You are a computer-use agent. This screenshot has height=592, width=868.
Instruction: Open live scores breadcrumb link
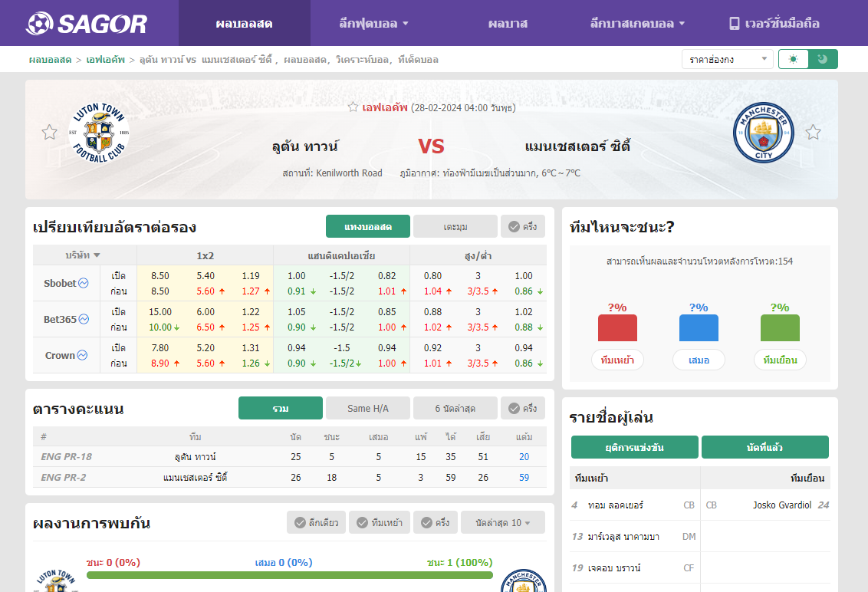tap(50, 59)
